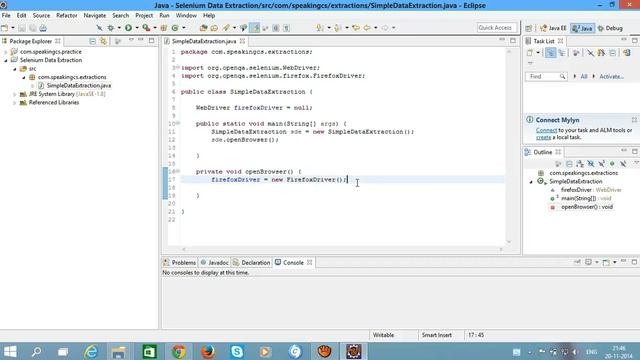Open Skype from the taskbar
Viewport: 640px width, 360px height.
tap(237, 351)
